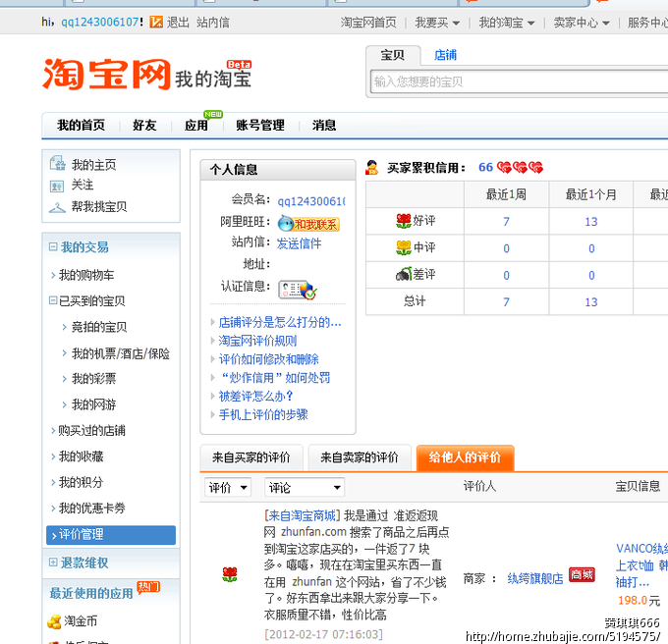Viewport: 668px width, 644px height.
Task: Click the buyer credit avatar icon
Action: pyautogui.click(x=371, y=168)
